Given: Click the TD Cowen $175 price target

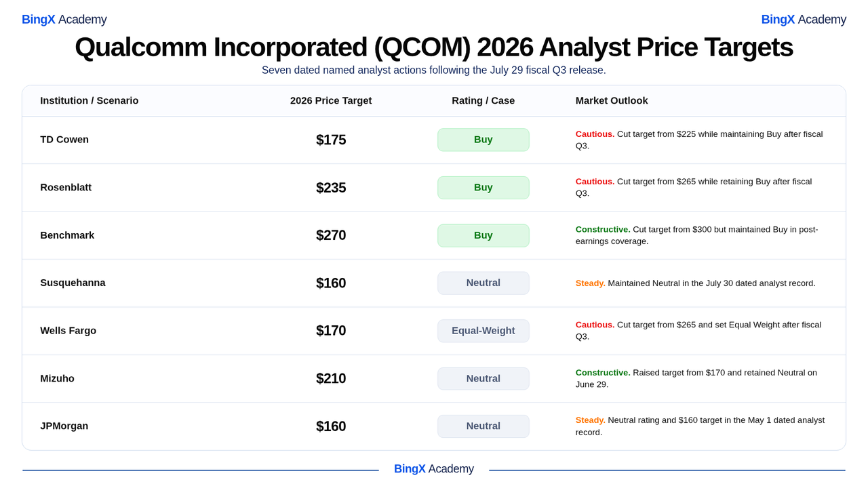Looking at the screenshot, I should click(x=331, y=140).
